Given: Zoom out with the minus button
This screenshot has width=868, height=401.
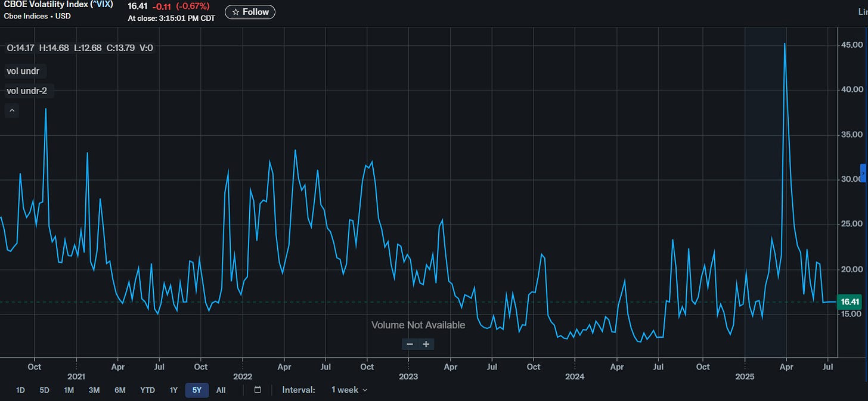Looking at the screenshot, I should pos(410,344).
